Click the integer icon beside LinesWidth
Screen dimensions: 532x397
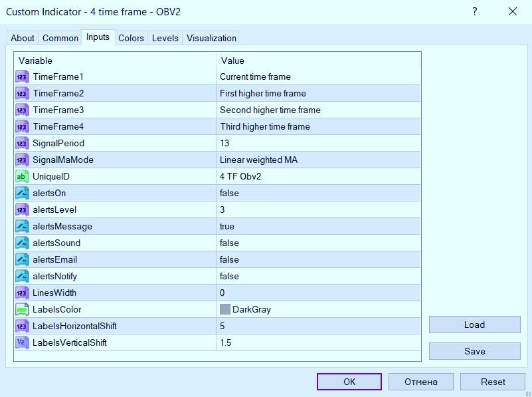22,293
